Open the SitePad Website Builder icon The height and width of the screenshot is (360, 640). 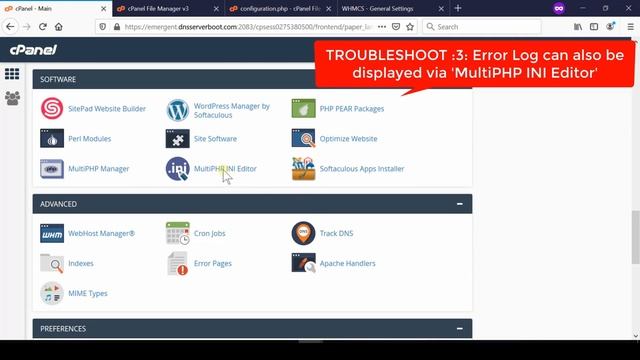click(52, 109)
